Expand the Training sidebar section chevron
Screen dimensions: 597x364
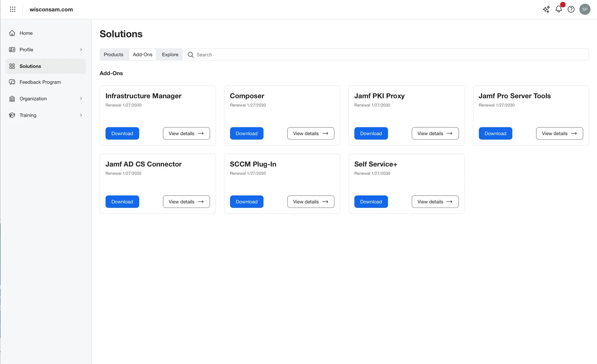[81, 115]
